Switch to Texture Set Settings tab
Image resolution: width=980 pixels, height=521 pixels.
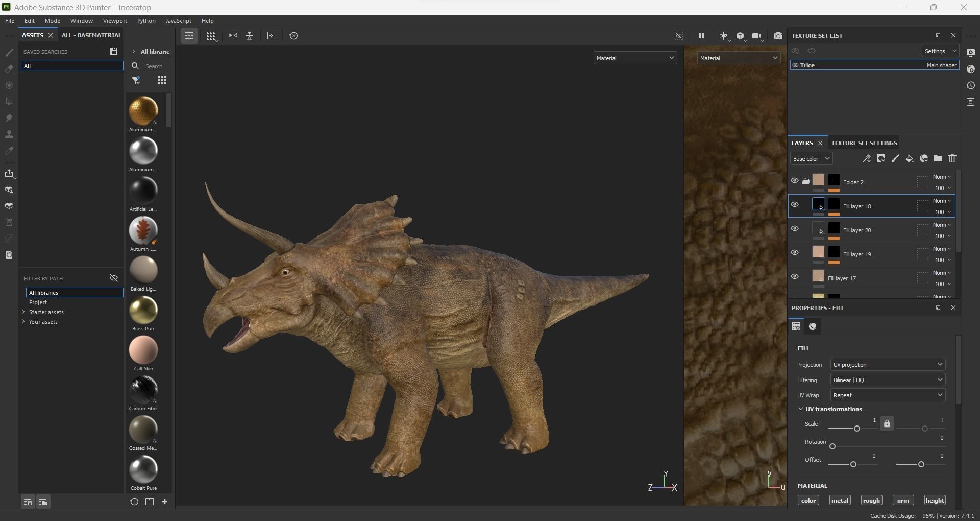pos(864,143)
